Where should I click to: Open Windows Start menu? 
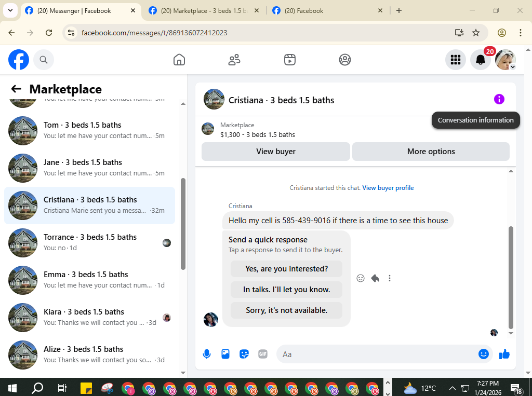coord(12,388)
